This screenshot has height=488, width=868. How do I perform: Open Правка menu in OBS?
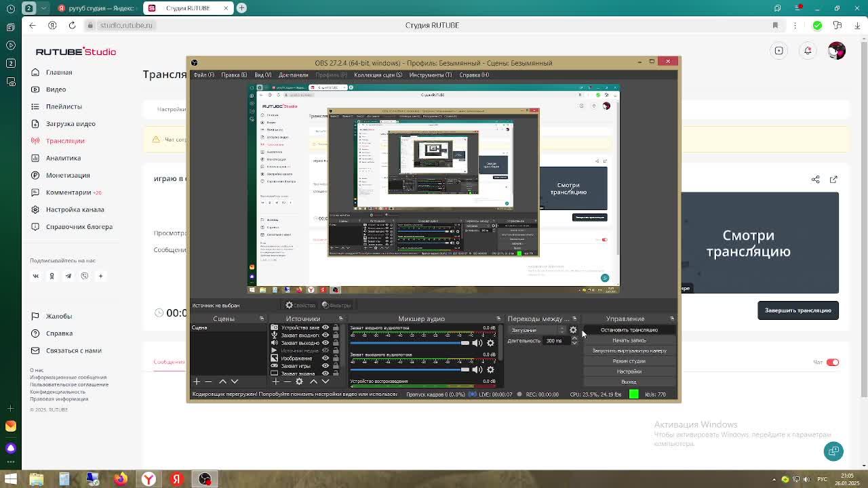[233, 75]
